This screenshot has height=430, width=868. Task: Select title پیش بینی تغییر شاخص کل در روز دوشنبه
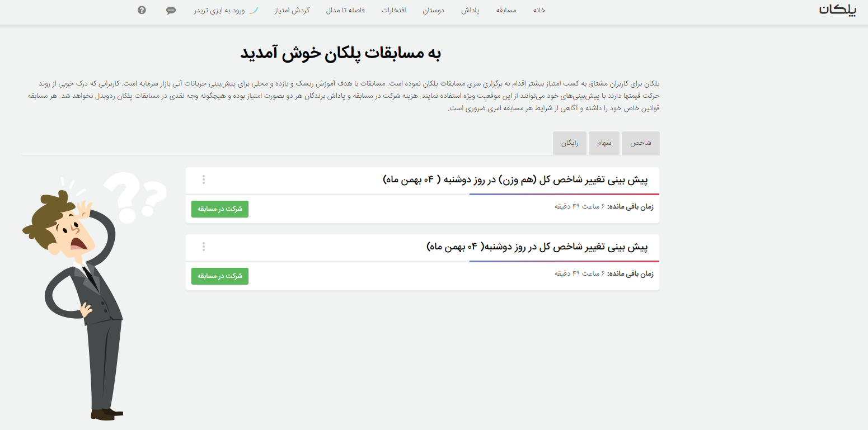(537, 247)
